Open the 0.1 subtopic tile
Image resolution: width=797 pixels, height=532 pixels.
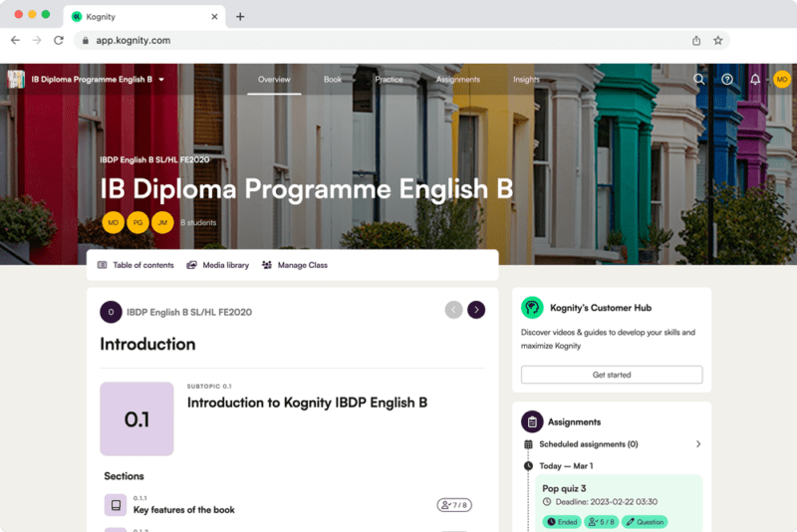pyautogui.click(x=136, y=419)
